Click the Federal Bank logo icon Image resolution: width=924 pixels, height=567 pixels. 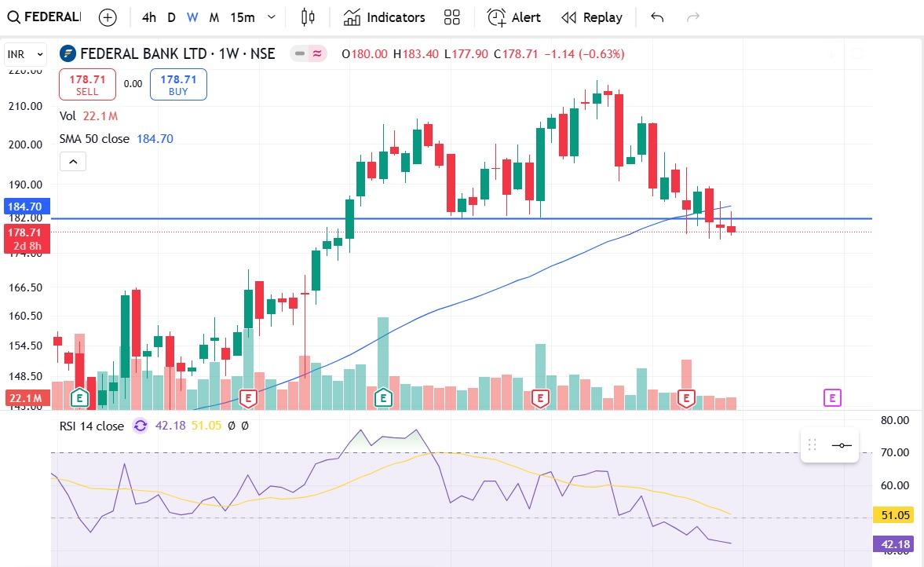pos(68,53)
